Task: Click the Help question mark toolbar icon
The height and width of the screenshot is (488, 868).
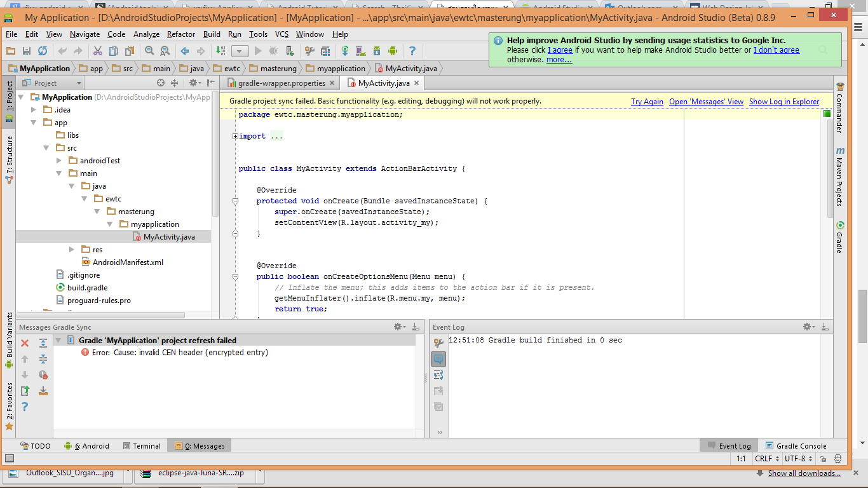Action: point(412,51)
